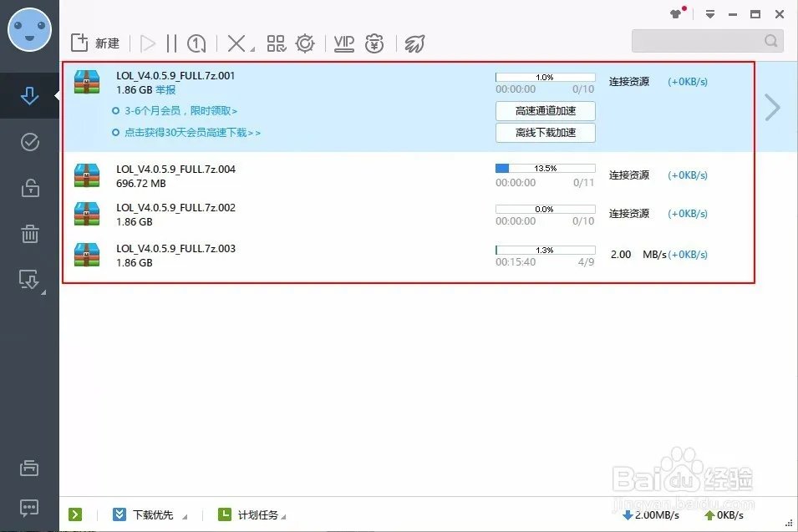Click archive icon of 7z.004 file
The image size is (798, 532).
pyautogui.click(x=87, y=175)
